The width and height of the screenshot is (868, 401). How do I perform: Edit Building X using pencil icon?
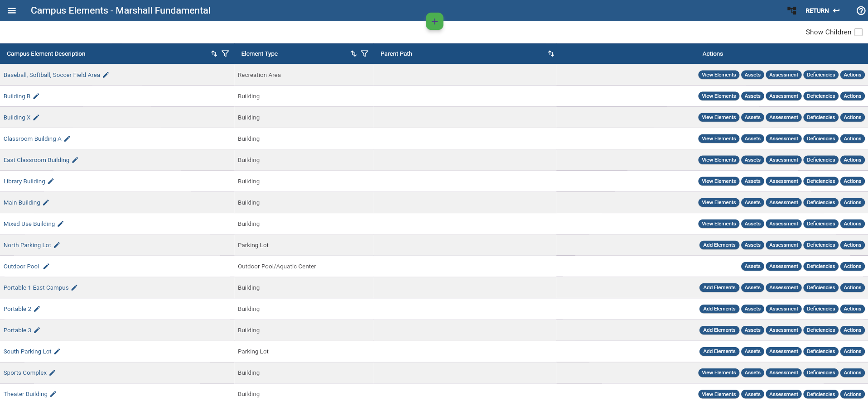pyautogui.click(x=36, y=117)
